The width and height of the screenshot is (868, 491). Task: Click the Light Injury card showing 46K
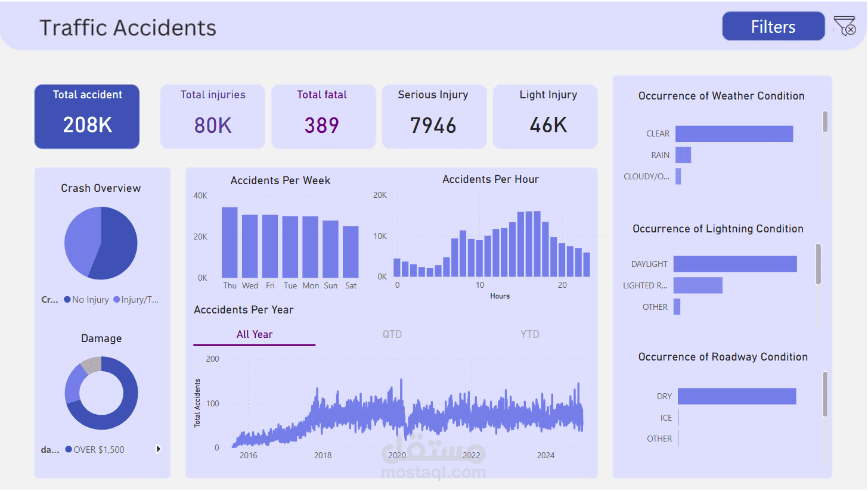point(545,116)
